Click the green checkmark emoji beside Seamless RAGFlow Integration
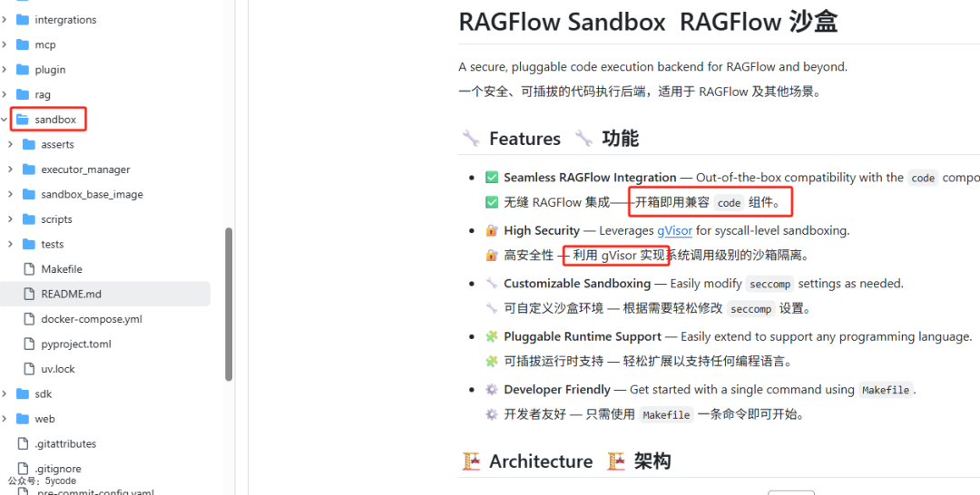980x495 pixels. click(x=491, y=178)
